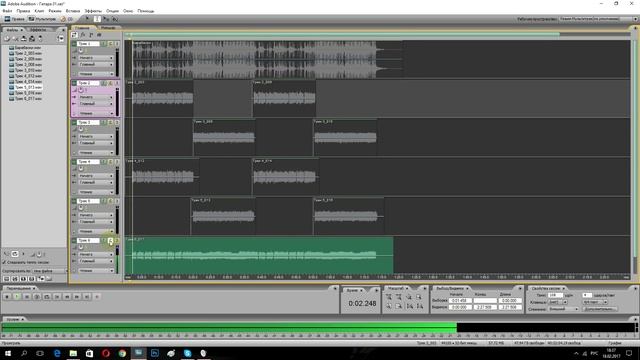This screenshot has height=360, width=640.
Task: Open Photoshop from the Windows taskbar
Action: tap(155, 353)
